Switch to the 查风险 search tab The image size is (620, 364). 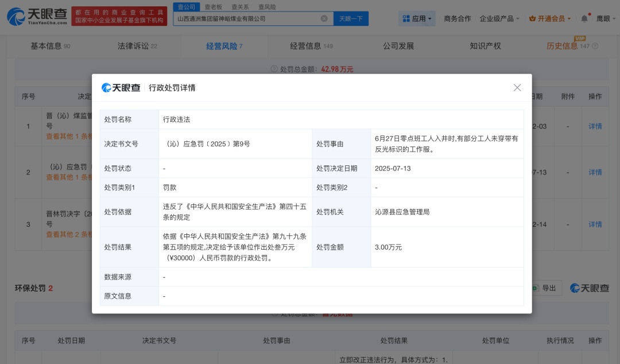click(267, 7)
